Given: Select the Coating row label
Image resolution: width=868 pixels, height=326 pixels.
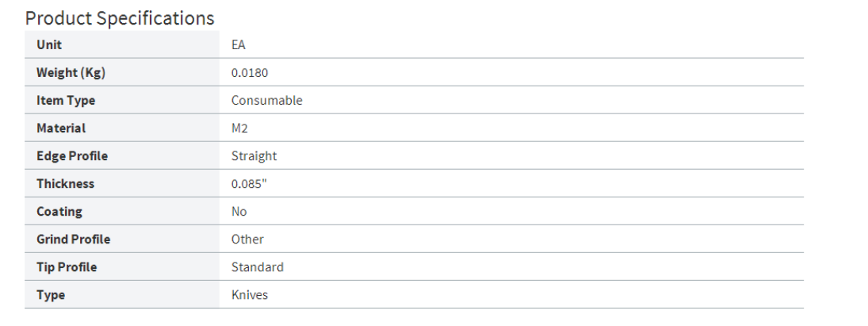Looking at the screenshot, I should (x=59, y=212).
